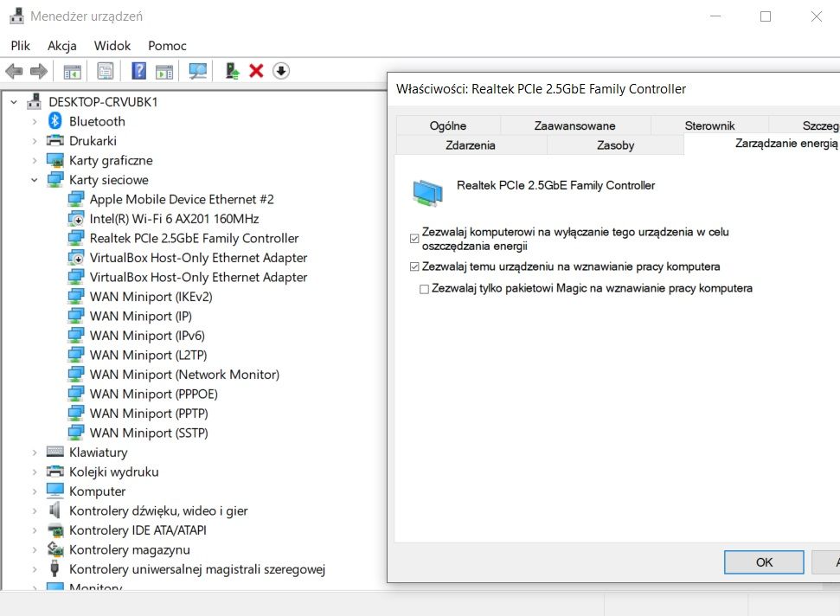This screenshot has height=616, width=840.
Task: Click the blue Help question mark icon
Action: click(x=138, y=71)
